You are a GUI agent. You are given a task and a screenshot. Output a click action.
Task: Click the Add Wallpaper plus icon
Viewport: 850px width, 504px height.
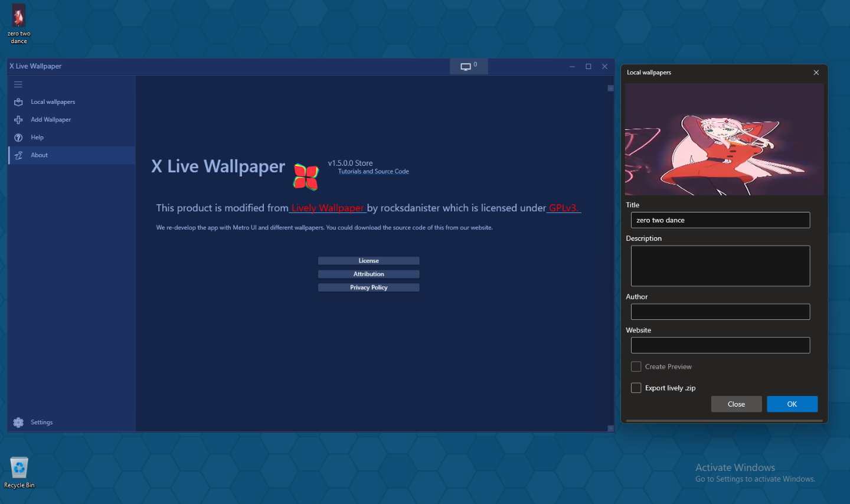tap(18, 120)
